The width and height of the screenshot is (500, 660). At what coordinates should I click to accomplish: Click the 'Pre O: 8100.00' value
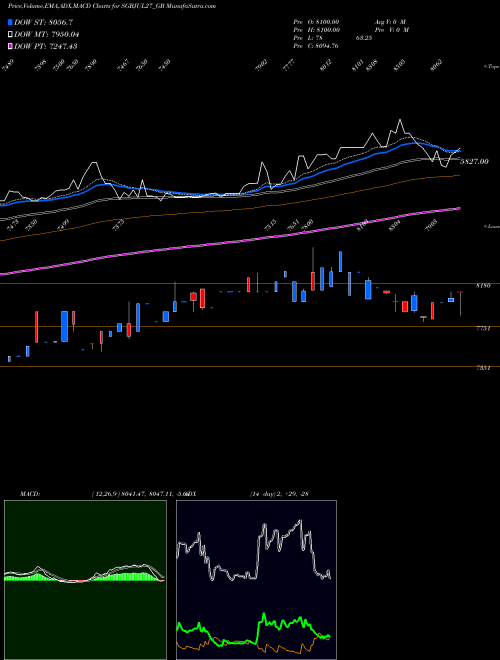tap(316, 22)
